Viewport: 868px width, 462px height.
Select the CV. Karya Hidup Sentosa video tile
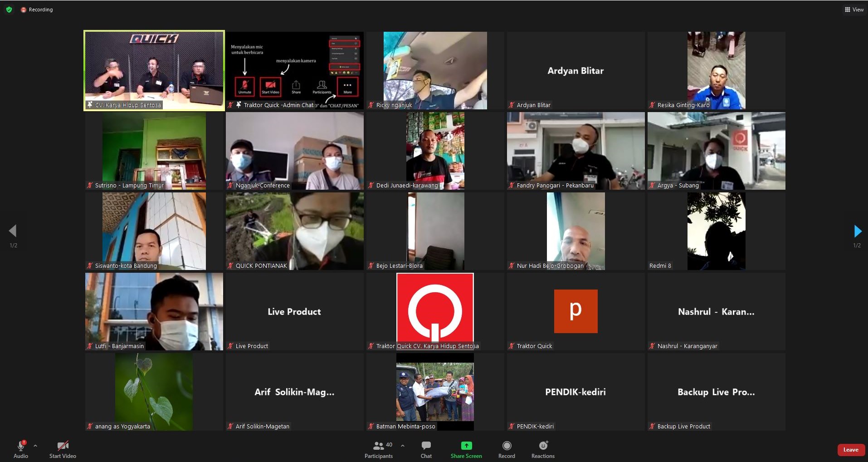pos(154,70)
